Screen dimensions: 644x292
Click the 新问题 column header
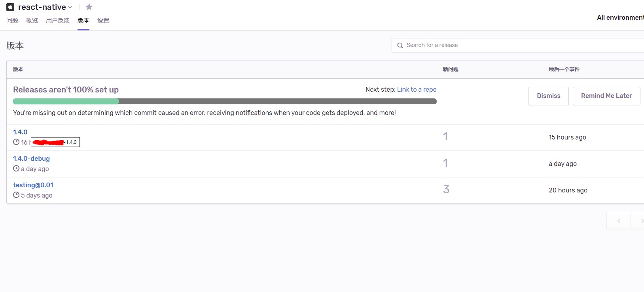point(451,69)
